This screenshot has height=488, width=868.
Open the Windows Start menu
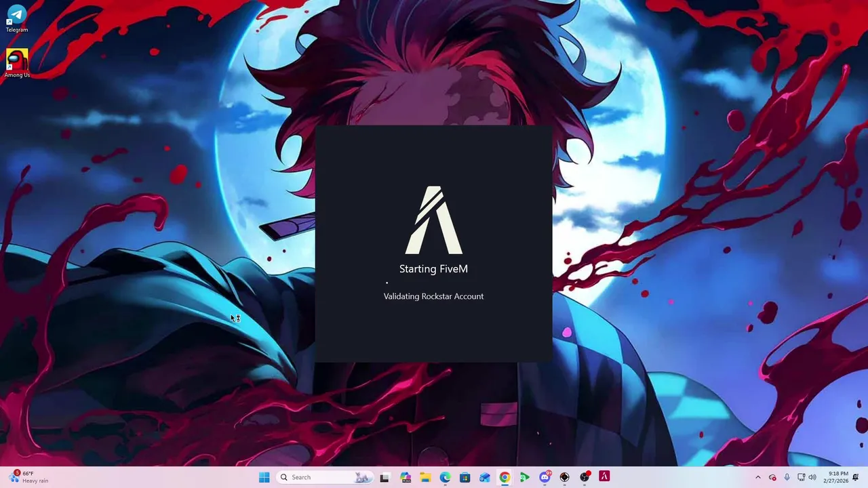click(264, 477)
